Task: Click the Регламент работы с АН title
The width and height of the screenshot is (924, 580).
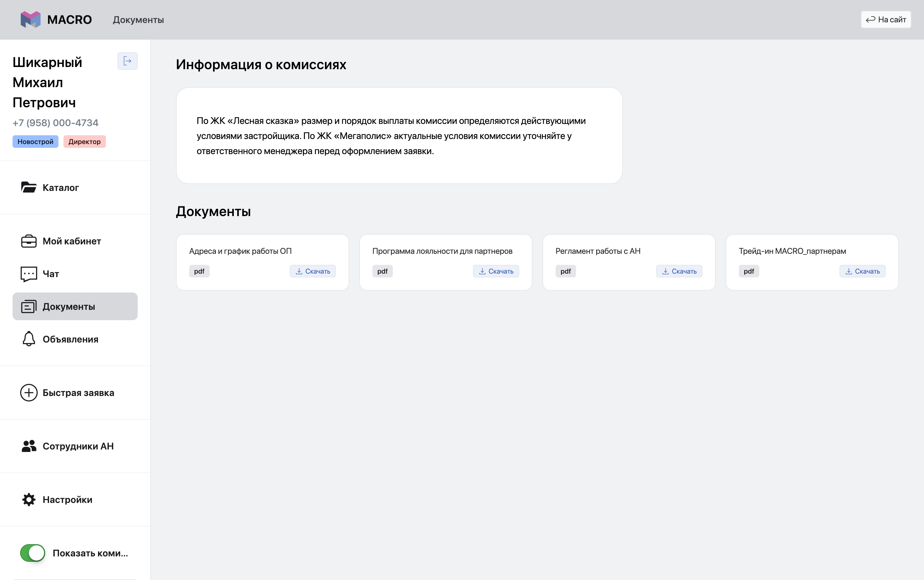Action: [598, 251]
